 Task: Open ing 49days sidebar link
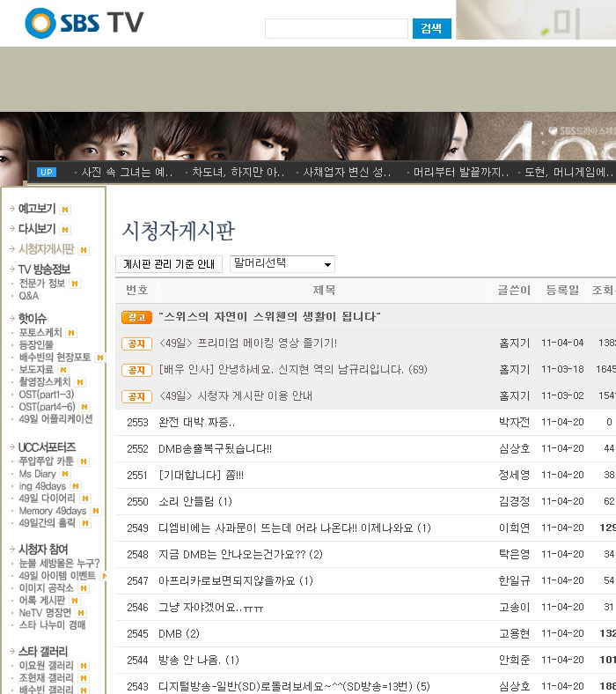42,486
